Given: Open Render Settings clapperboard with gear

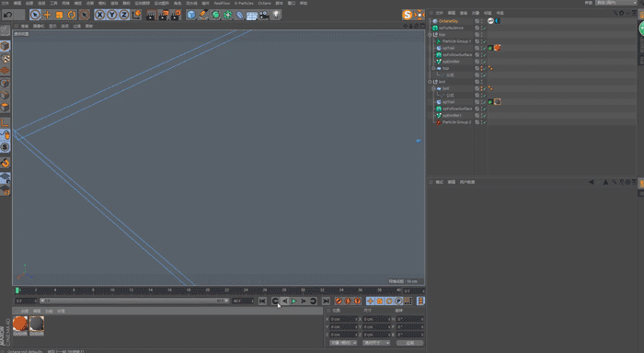Looking at the screenshot, I should pos(176,16).
